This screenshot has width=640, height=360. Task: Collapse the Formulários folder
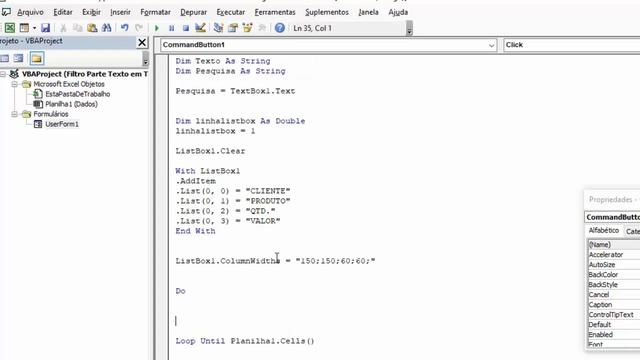coord(14,114)
